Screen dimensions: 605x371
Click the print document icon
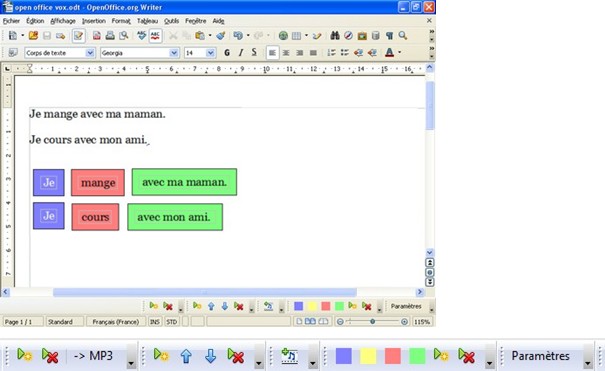click(110, 36)
